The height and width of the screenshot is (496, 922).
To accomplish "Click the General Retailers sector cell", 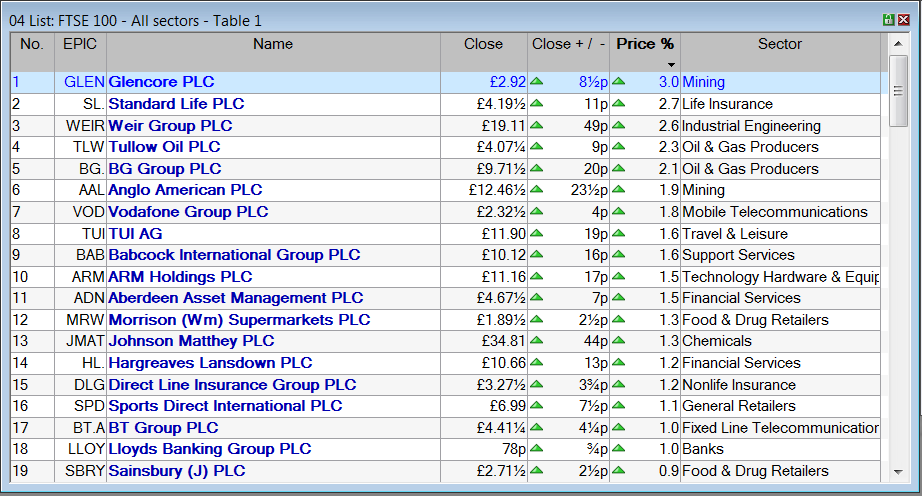I will (x=780, y=406).
